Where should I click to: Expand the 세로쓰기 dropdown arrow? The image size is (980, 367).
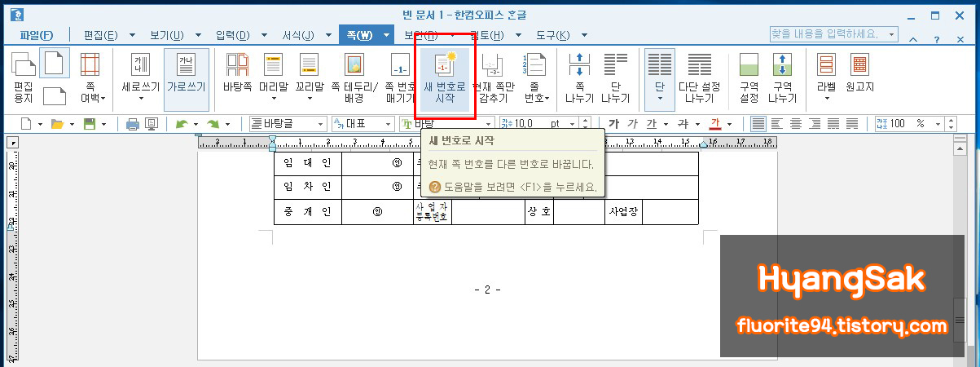point(141,99)
